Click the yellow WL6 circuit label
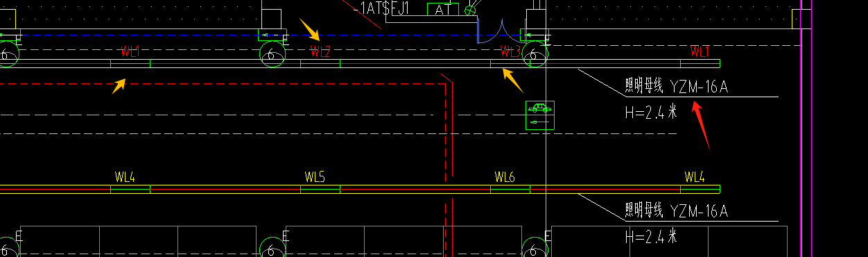This screenshot has width=868, height=257. click(x=505, y=177)
